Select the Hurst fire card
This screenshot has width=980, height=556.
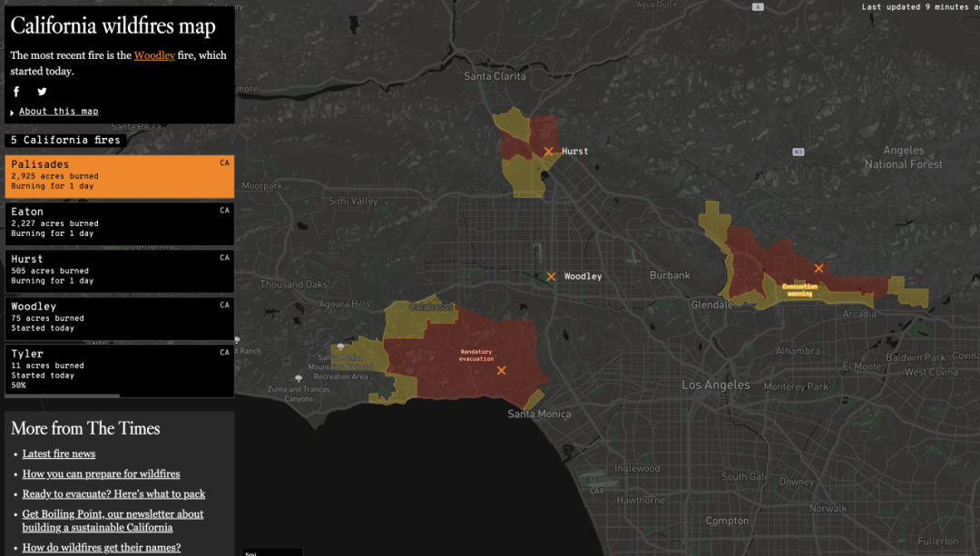pyautogui.click(x=120, y=271)
